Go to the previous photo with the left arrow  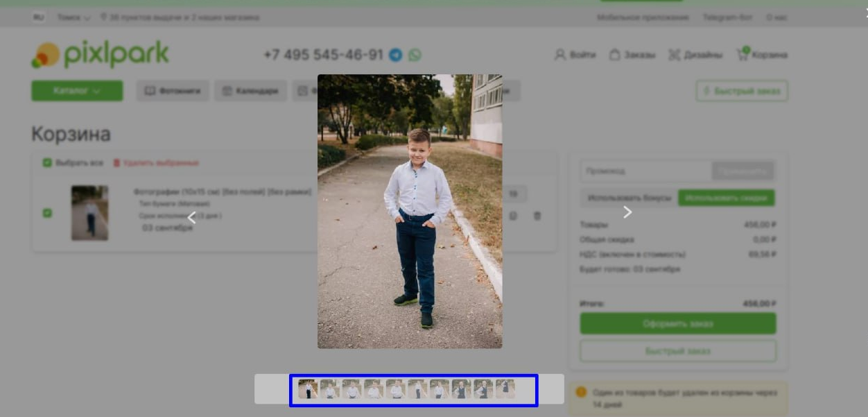click(192, 218)
